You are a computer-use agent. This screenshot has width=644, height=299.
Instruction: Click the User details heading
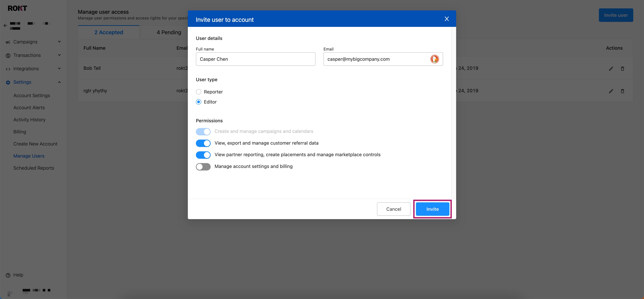pyautogui.click(x=209, y=38)
